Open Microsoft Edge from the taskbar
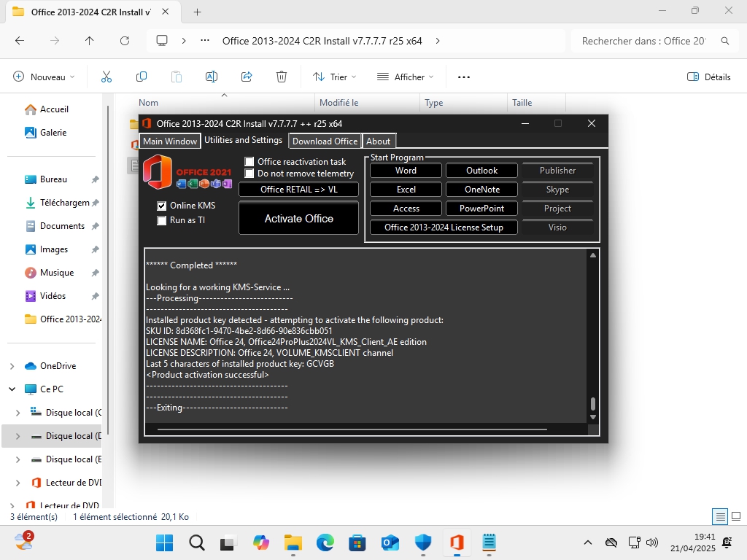The width and height of the screenshot is (747, 560). (325, 542)
